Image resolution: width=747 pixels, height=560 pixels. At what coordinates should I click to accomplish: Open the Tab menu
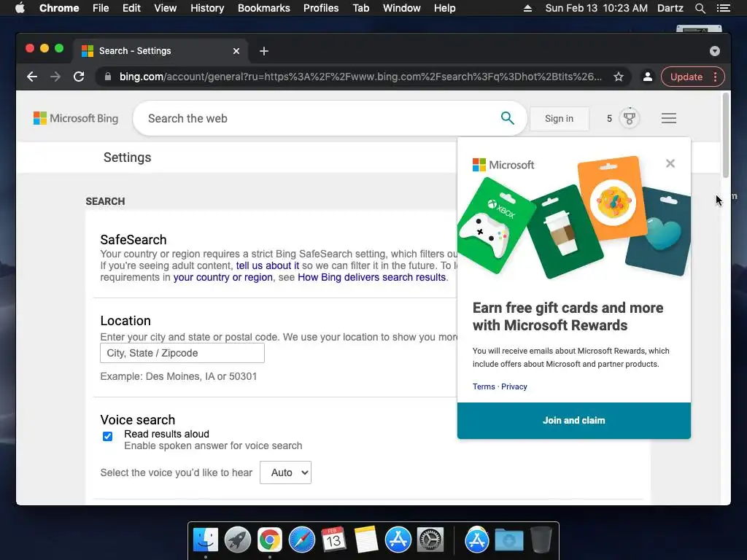pyautogui.click(x=360, y=8)
